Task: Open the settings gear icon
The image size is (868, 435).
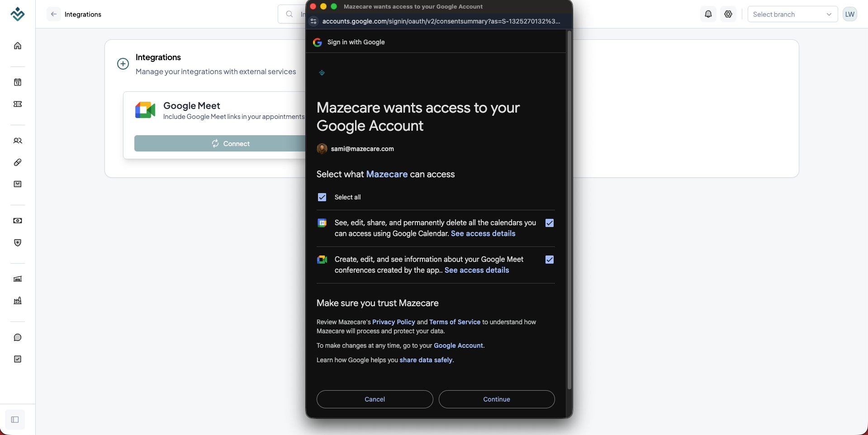Action: (x=728, y=14)
